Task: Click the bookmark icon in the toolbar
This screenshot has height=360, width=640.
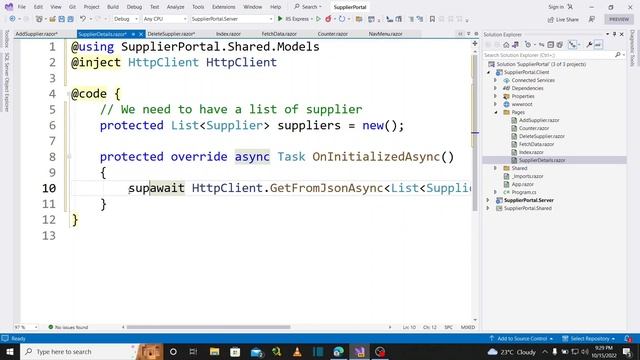Action: [x=432, y=19]
